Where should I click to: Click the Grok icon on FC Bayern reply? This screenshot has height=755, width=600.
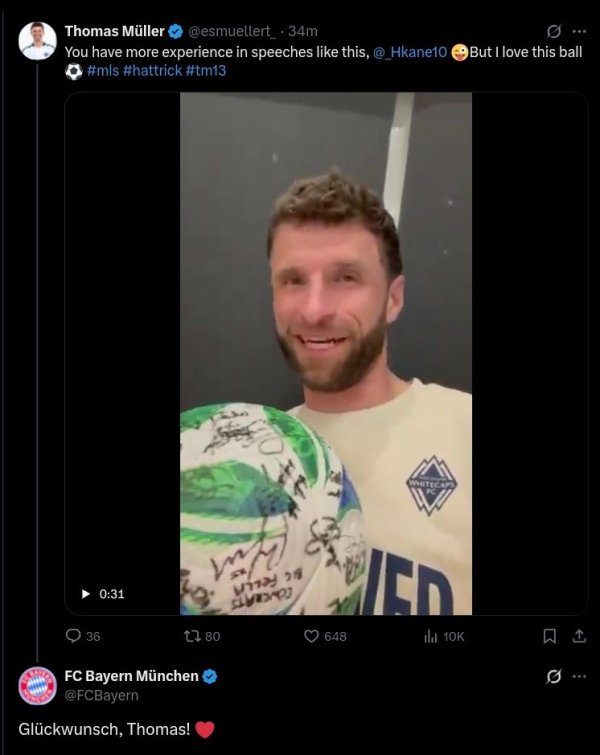click(554, 677)
